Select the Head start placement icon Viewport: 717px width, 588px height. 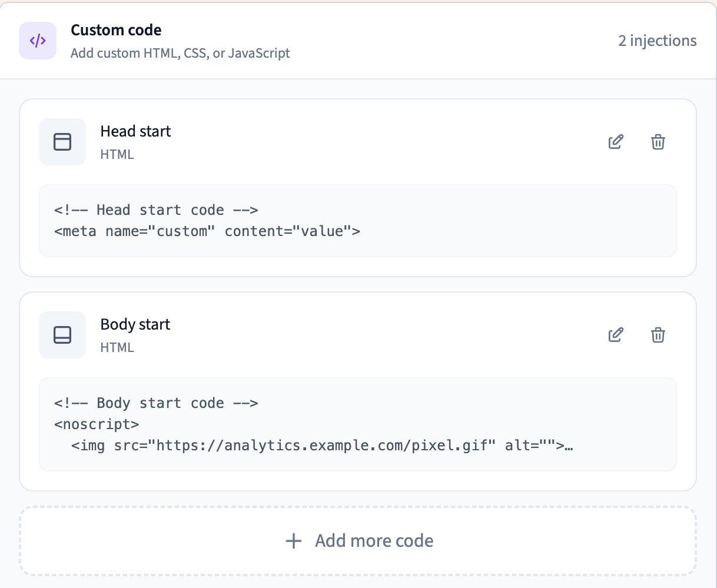click(62, 142)
